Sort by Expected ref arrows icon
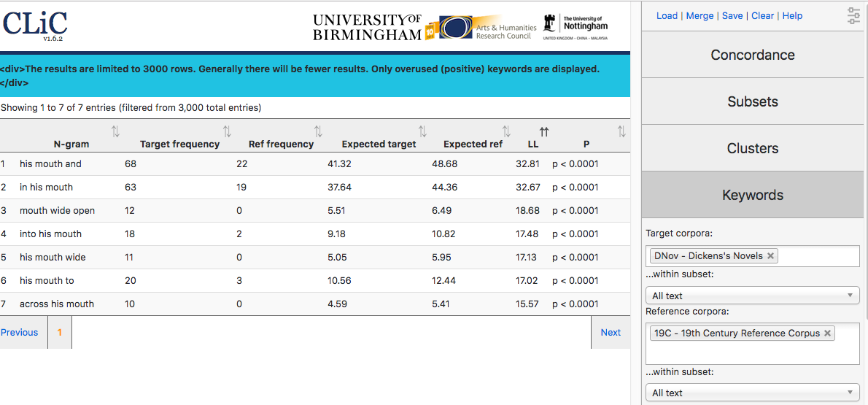The image size is (868, 405). tap(506, 132)
